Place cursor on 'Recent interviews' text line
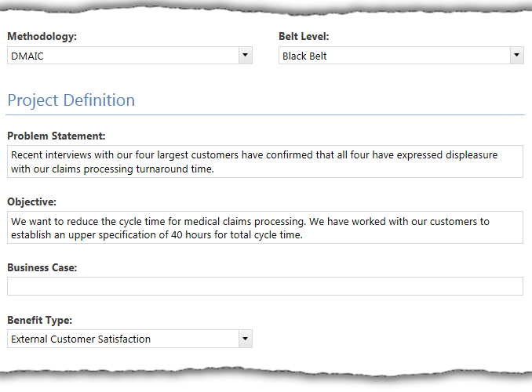Image resolution: width=532 pixels, height=392 pixels. click(254, 155)
